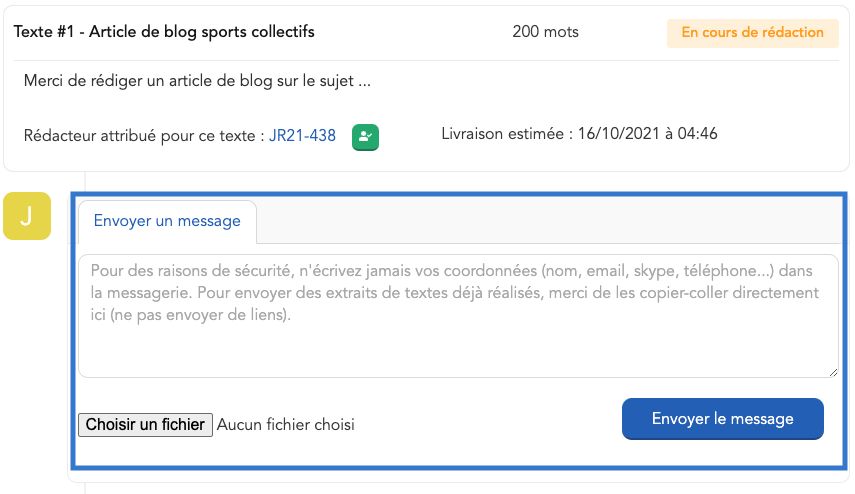Screen dimensions: 855x494
Task: Click Envoyer le message button
Action: (722, 419)
